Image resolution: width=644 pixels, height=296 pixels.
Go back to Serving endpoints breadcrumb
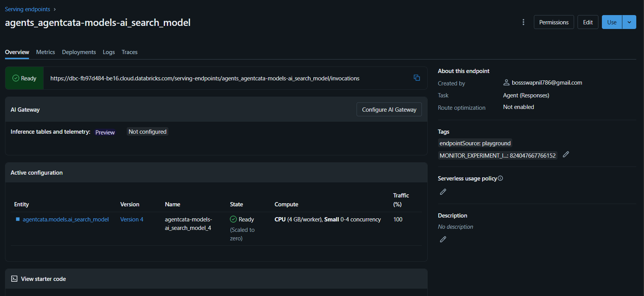(27, 9)
